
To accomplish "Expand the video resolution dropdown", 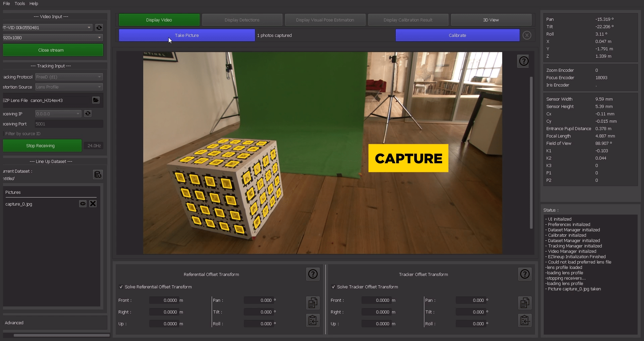I will tap(52, 38).
